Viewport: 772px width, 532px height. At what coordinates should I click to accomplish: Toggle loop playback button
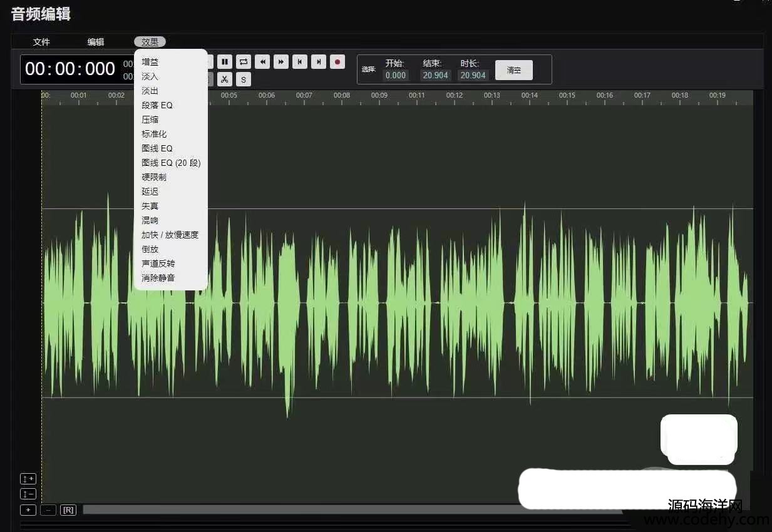pyautogui.click(x=244, y=61)
